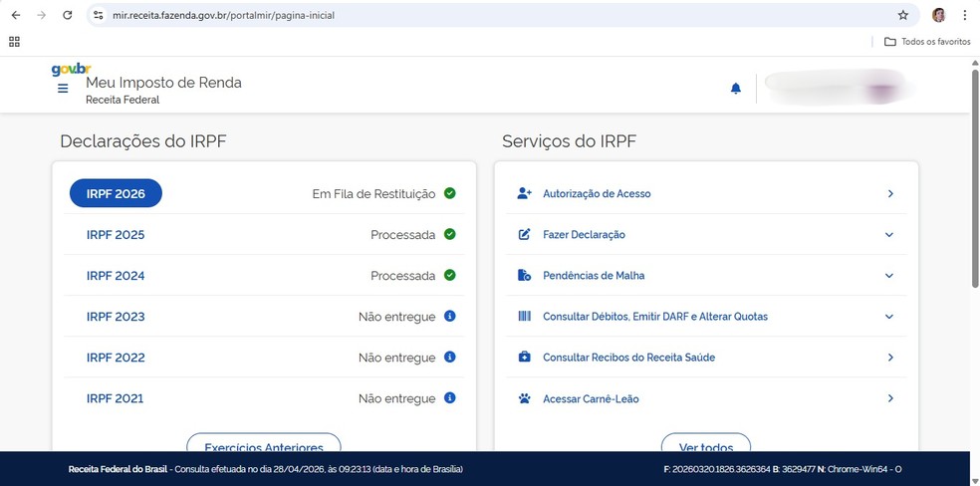Open Consultar Recibos do Receita Saúde
Image resolution: width=980 pixels, height=486 pixels.
pos(628,358)
